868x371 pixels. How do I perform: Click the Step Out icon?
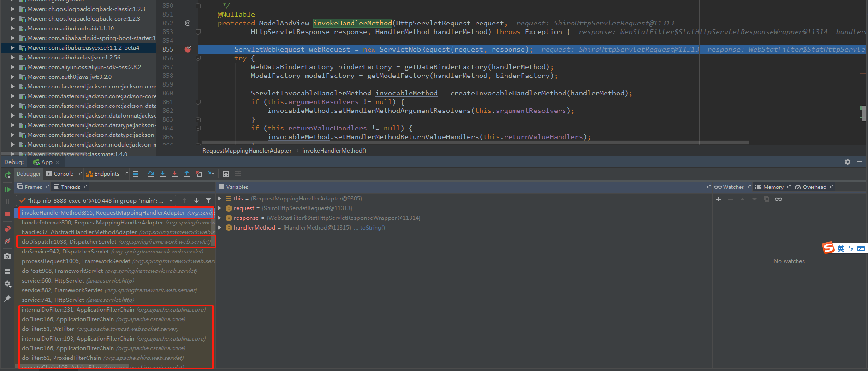tap(187, 174)
